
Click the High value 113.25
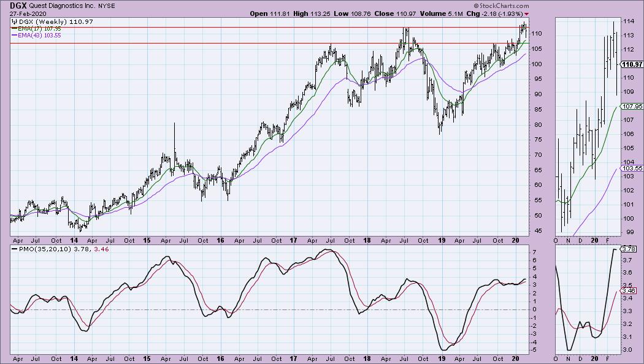click(x=320, y=13)
